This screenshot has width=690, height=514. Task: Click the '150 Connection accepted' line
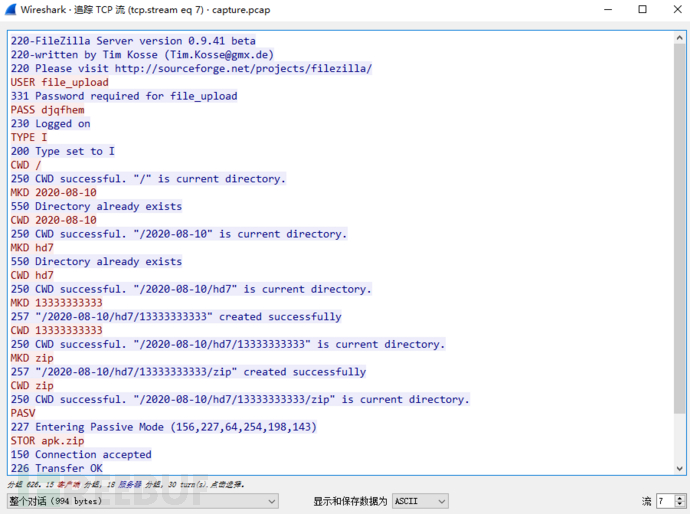point(81,455)
